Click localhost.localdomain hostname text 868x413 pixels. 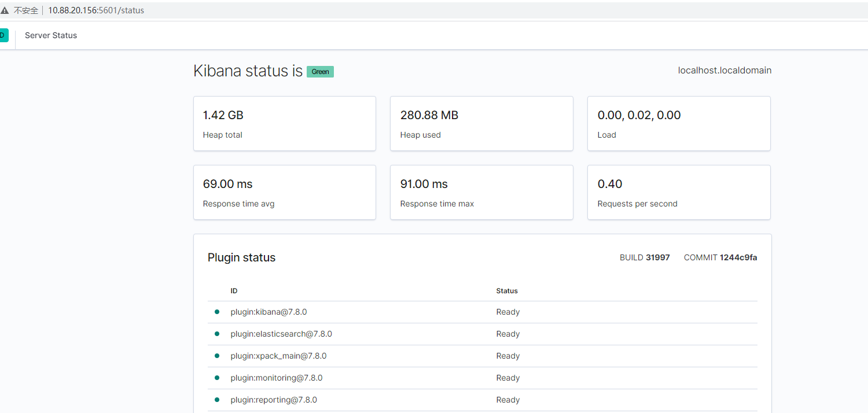pyautogui.click(x=724, y=70)
